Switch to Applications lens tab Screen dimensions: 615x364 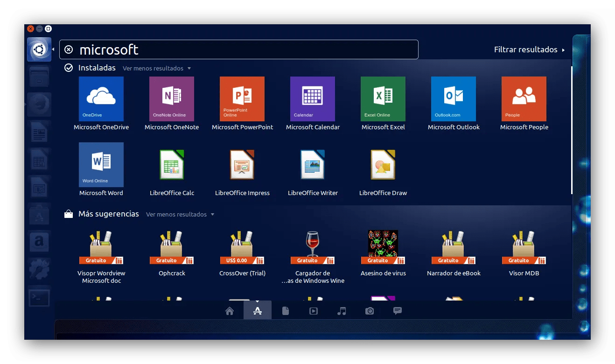[x=257, y=311]
